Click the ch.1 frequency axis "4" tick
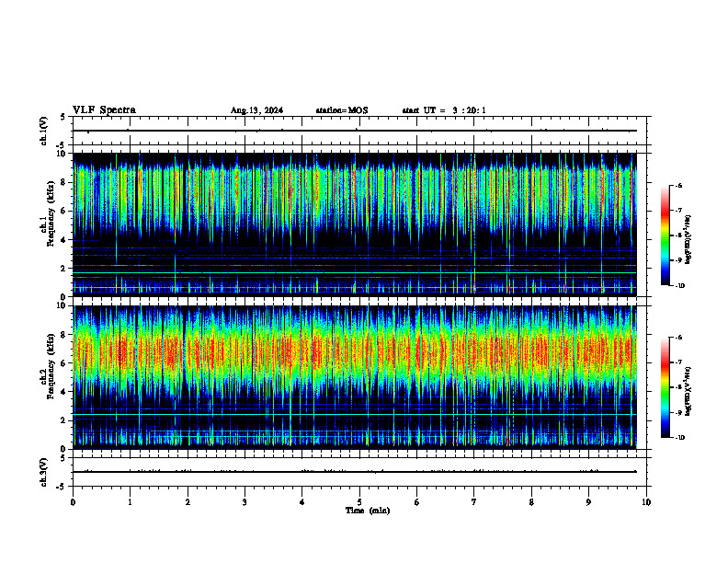 [x=64, y=240]
